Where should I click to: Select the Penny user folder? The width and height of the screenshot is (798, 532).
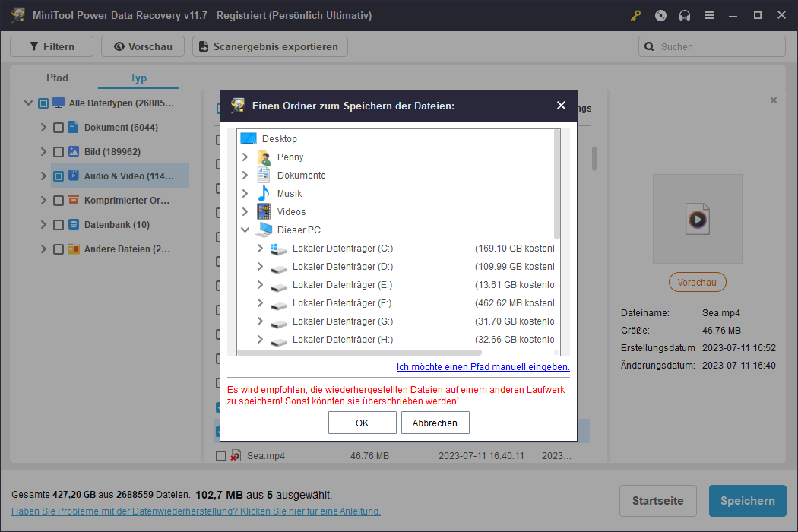coord(290,157)
